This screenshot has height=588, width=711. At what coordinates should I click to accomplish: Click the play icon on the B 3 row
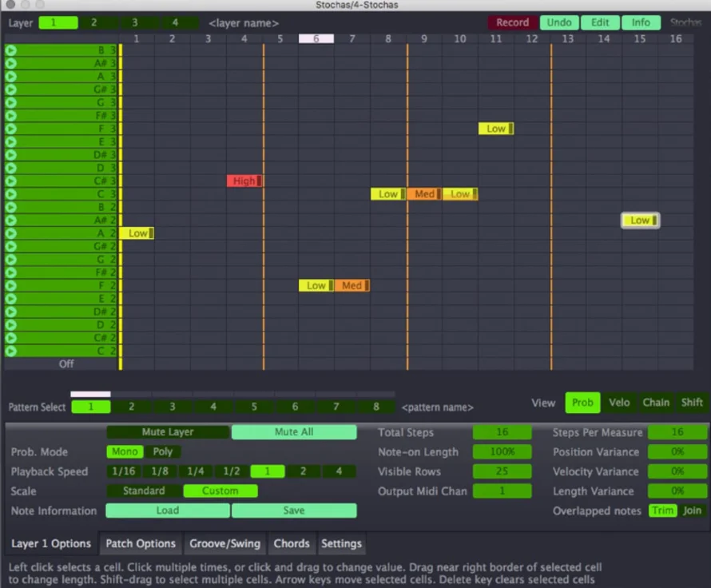pos(11,50)
